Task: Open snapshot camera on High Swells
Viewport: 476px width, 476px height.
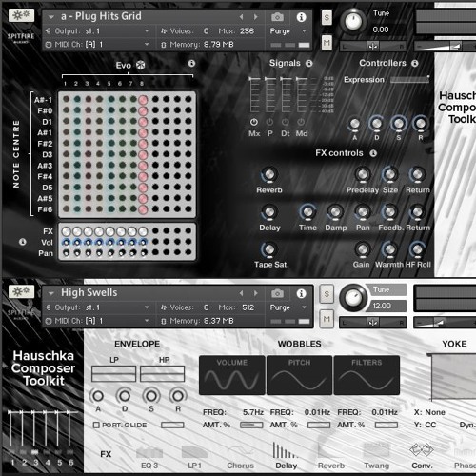Action: click(x=277, y=293)
